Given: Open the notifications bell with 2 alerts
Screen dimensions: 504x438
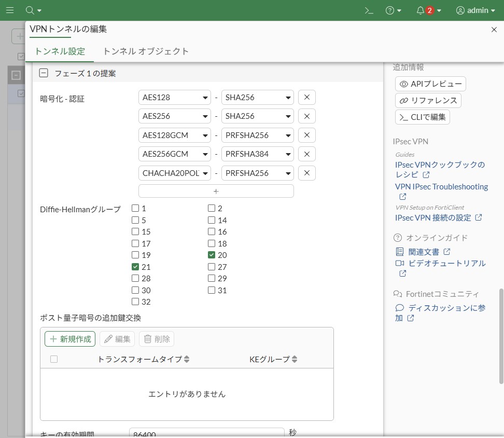Looking at the screenshot, I should pyautogui.click(x=421, y=10).
